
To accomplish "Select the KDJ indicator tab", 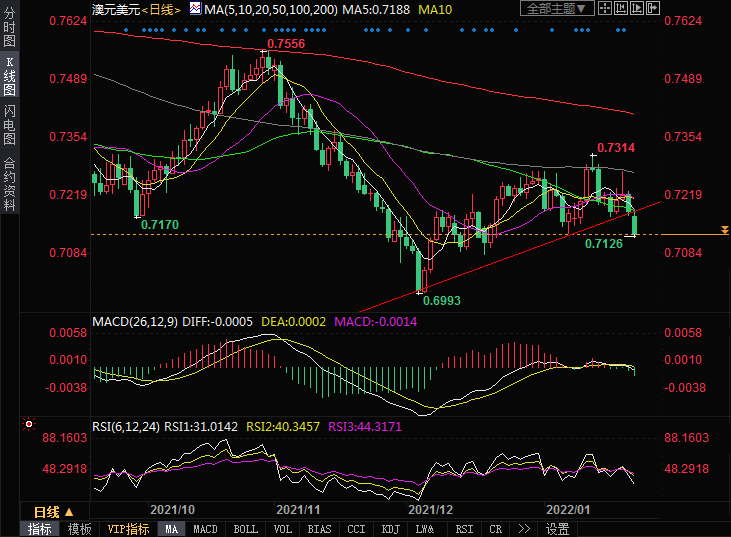I will pyautogui.click(x=391, y=529).
